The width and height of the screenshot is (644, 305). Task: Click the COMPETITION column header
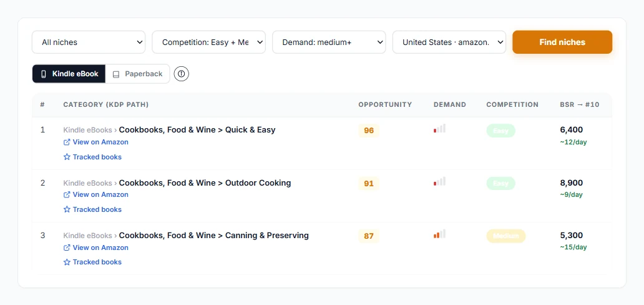click(x=512, y=104)
